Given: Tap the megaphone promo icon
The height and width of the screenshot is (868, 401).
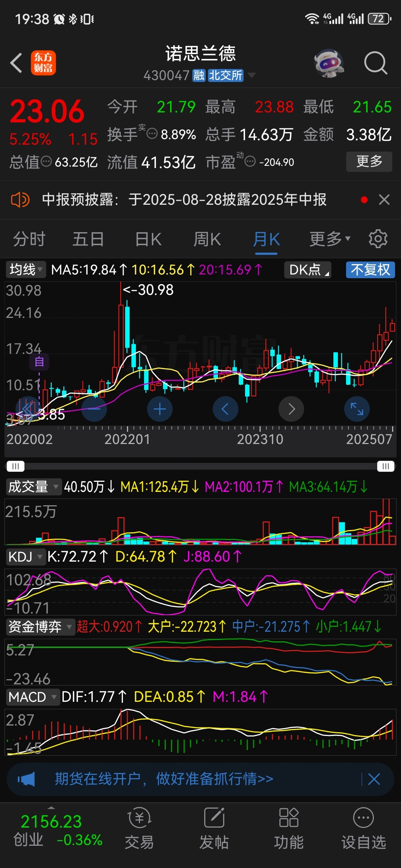Looking at the screenshot, I should pyautogui.click(x=26, y=779).
